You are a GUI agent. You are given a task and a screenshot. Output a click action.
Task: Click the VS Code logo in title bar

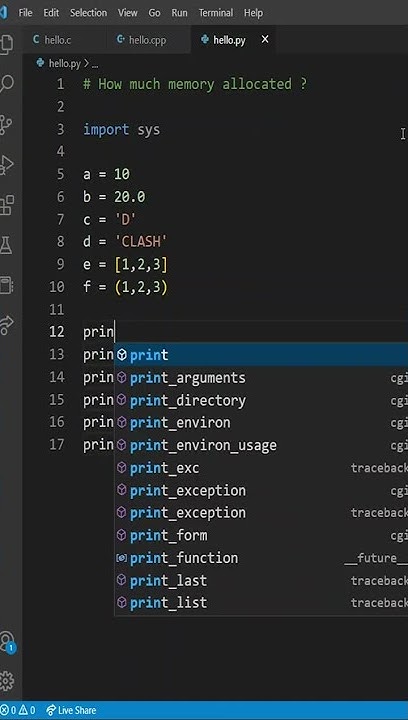pos(3,12)
